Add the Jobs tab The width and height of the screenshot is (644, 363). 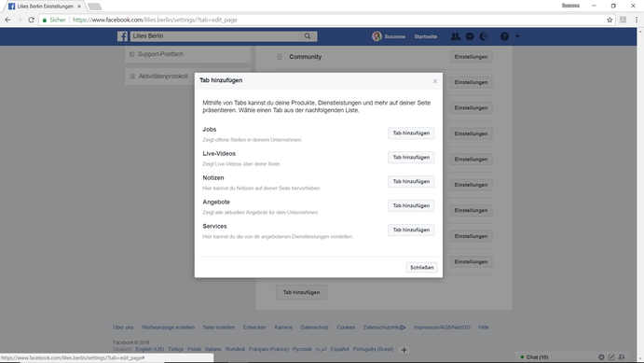(411, 133)
